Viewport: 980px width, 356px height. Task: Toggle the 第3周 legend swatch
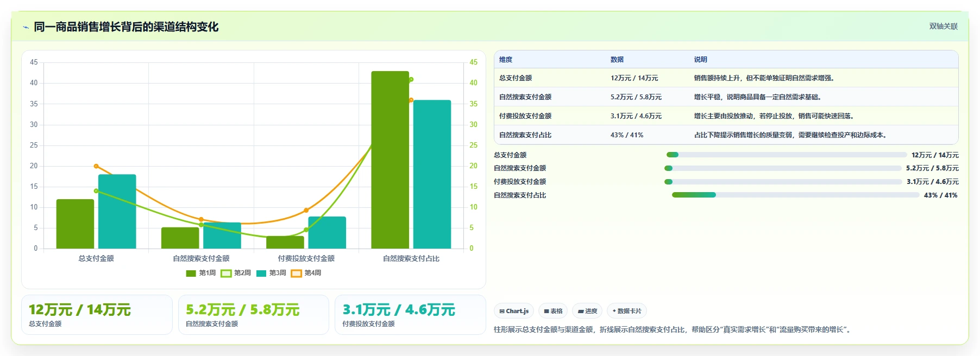tap(261, 273)
